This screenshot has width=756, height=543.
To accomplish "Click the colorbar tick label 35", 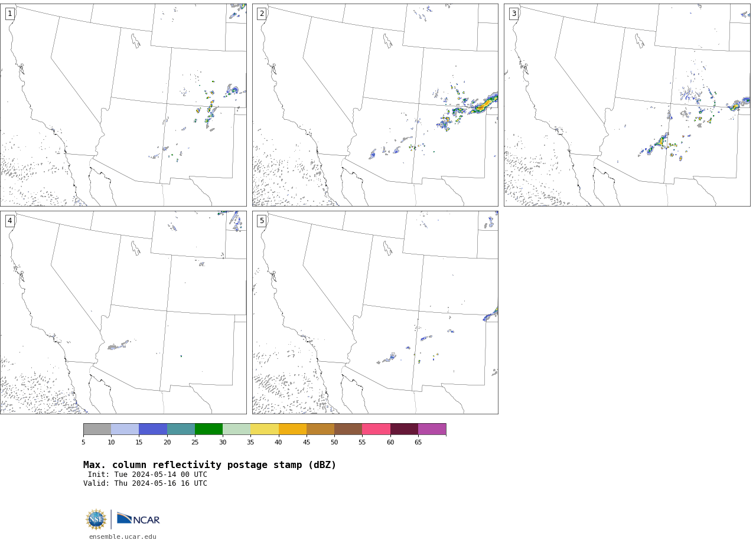I will [250, 443].
